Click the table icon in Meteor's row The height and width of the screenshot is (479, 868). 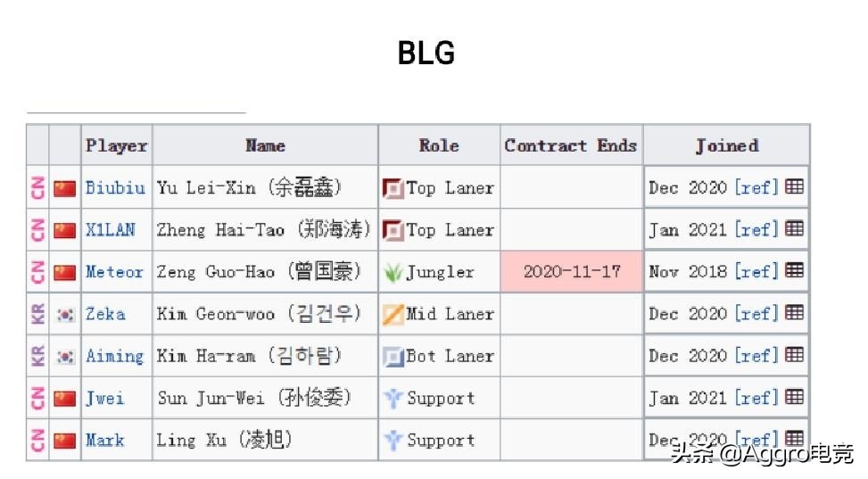(794, 270)
